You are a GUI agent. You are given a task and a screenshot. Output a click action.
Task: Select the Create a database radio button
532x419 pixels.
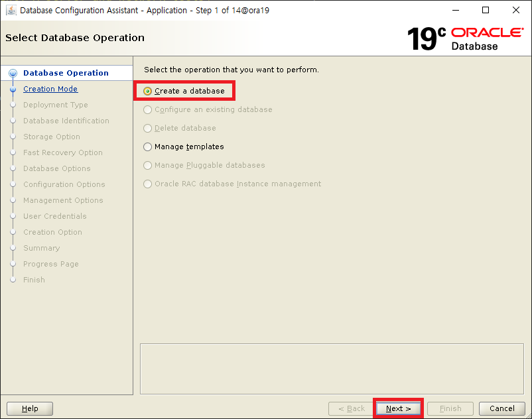(147, 91)
